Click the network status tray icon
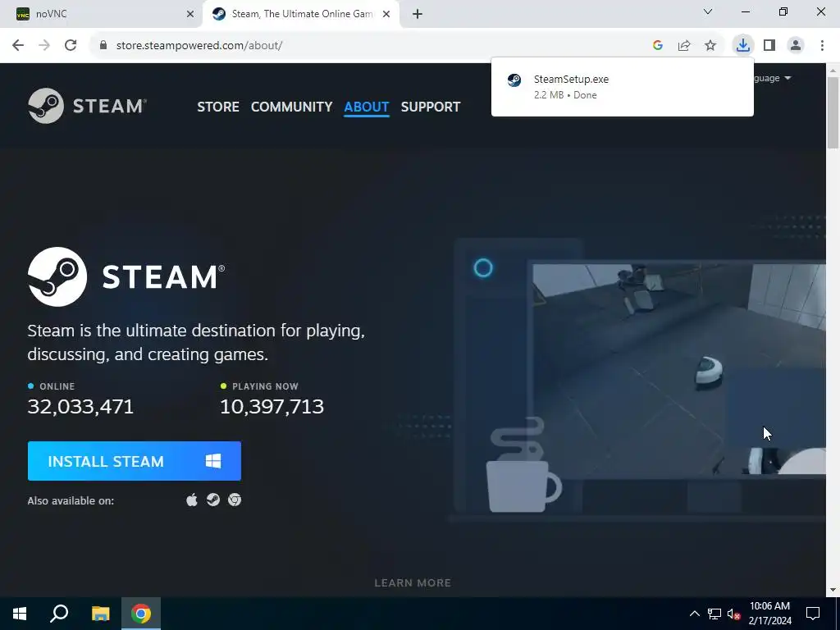The image size is (840, 630). coord(714,614)
